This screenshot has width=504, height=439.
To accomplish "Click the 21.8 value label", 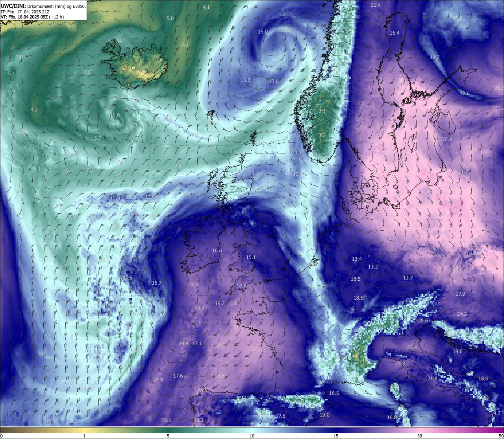I will (x=432, y=379).
